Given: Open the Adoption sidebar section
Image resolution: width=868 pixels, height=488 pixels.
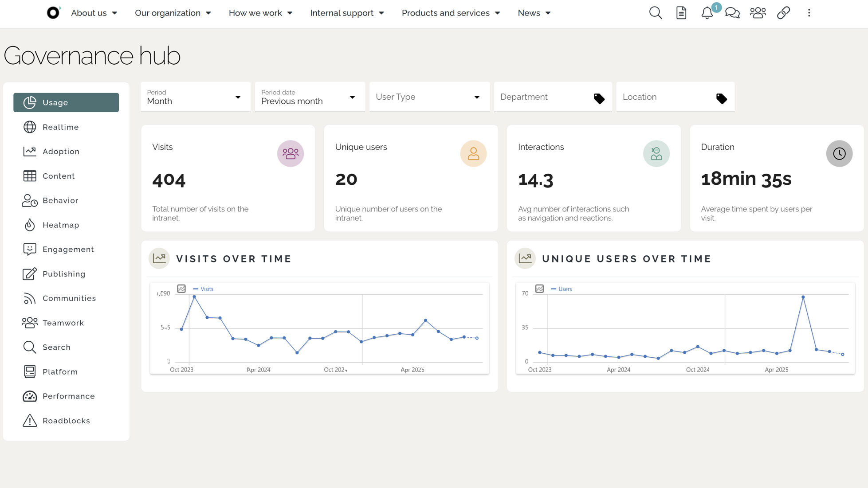Looking at the screenshot, I should [x=66, y=152].
